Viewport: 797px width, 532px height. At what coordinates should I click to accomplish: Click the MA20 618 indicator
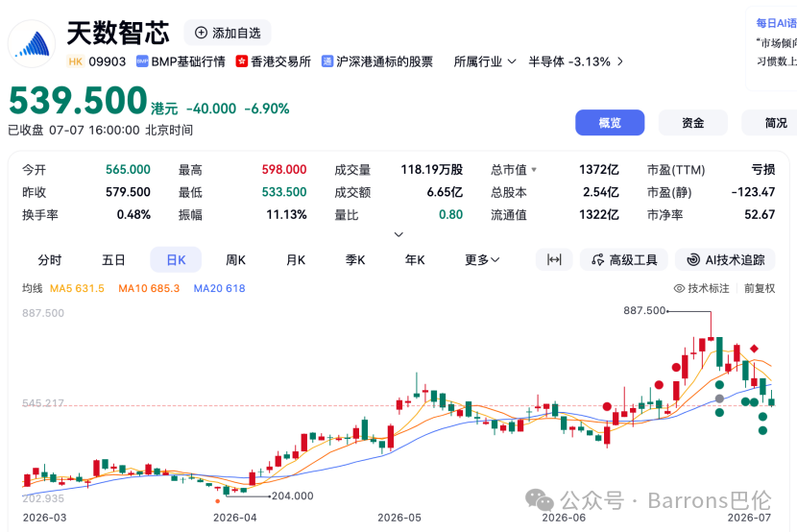pyautogui.click(x=220, y=289)
